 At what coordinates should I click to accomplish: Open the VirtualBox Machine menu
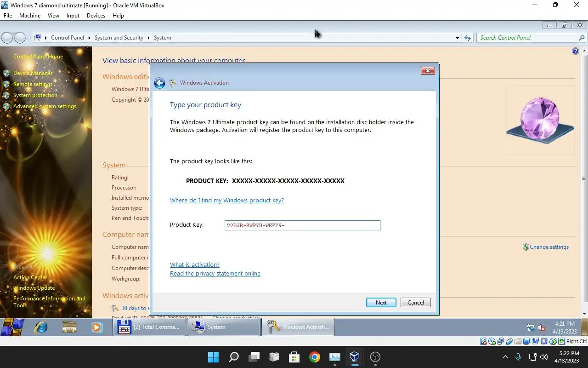30,16
